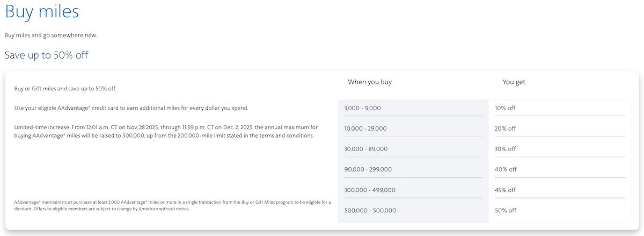Click the "Buy miles" page heading

[x=41, y=12]
